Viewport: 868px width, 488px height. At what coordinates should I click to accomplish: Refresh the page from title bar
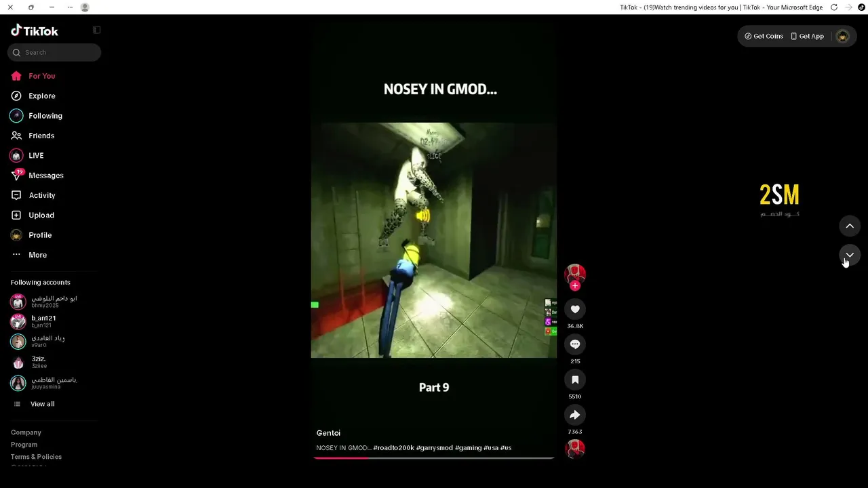[834, 7]
